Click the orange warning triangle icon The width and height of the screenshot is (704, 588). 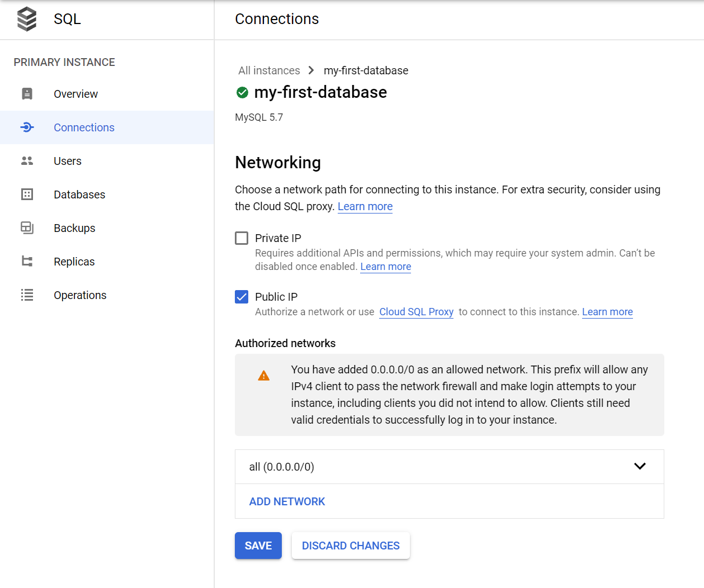(263, 376)
